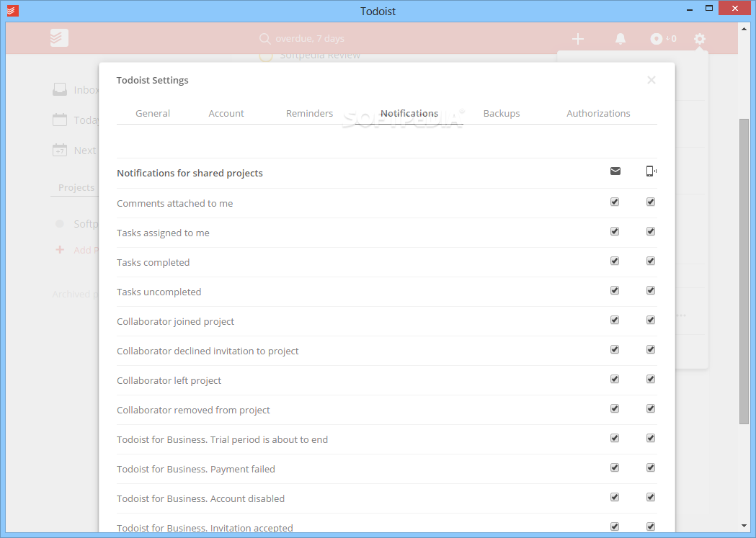
Task: Close the Todoist Settings dialog
Action: (652, 80)
